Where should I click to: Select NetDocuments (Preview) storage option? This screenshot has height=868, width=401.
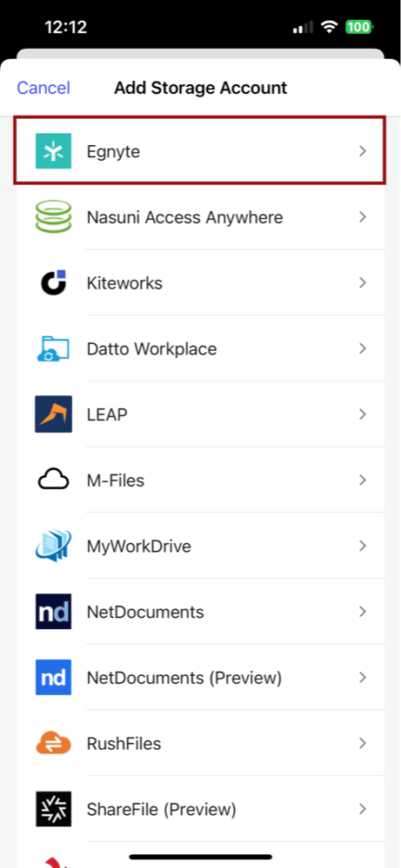[x=200, y=678]
